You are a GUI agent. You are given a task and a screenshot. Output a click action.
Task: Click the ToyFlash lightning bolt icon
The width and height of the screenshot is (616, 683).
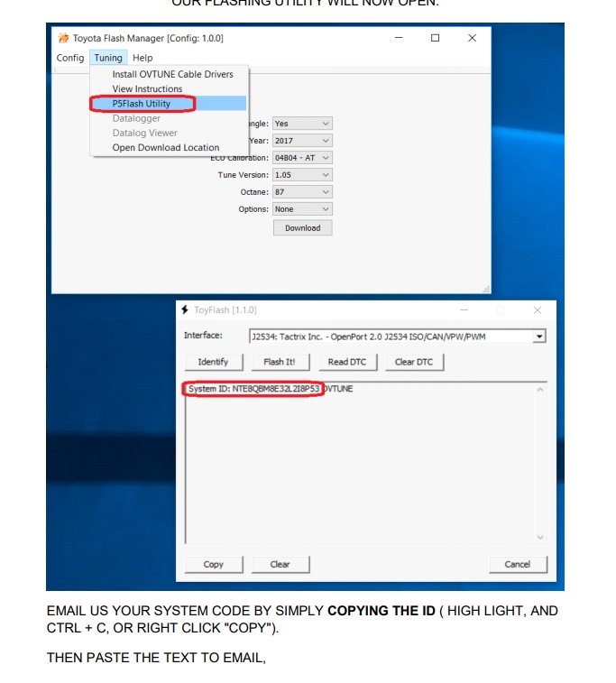[x=185, y=309]
